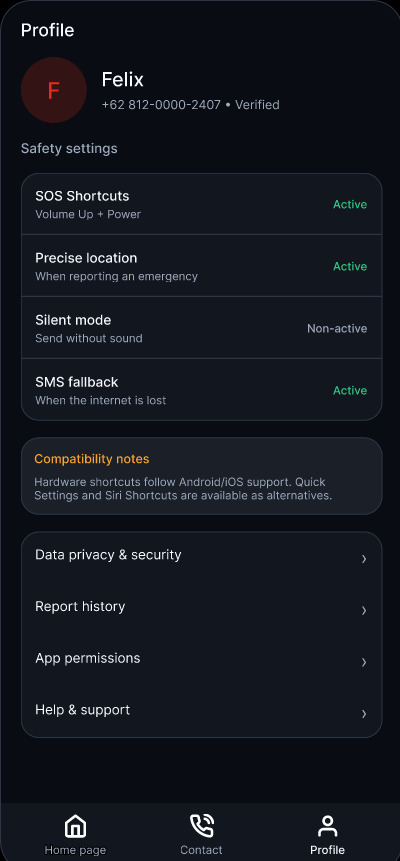Open the Help & support row
Viewport: 400px width, 861px height.
pyautogui.click(x=201, y=710)
